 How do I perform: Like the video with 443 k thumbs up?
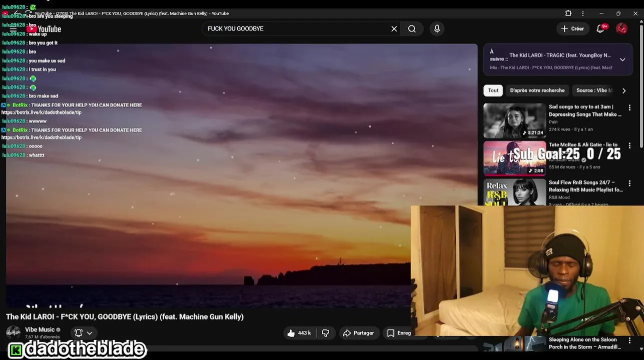(299, 333)
